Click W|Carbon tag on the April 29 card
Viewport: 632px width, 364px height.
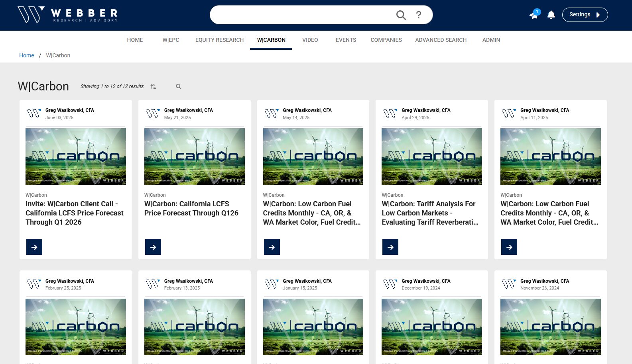coord(392,195)
